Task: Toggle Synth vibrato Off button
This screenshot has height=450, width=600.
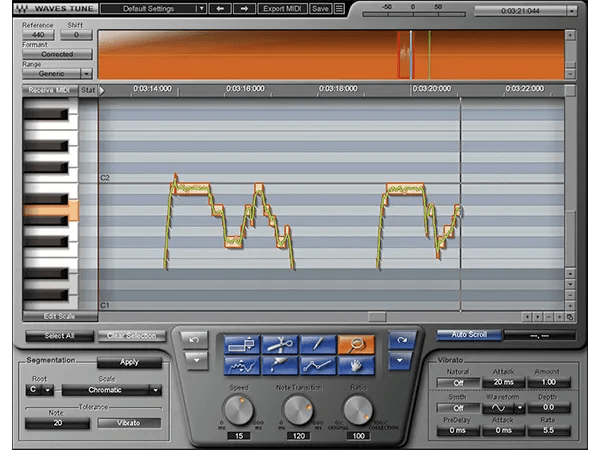Action: click(x=458, y=408)
